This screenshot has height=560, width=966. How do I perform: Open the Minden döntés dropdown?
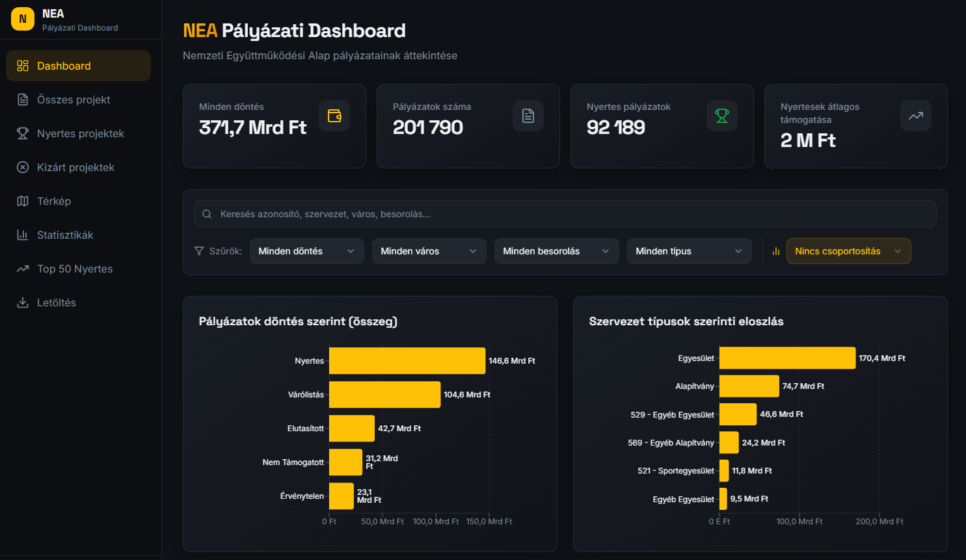[306, 251]
